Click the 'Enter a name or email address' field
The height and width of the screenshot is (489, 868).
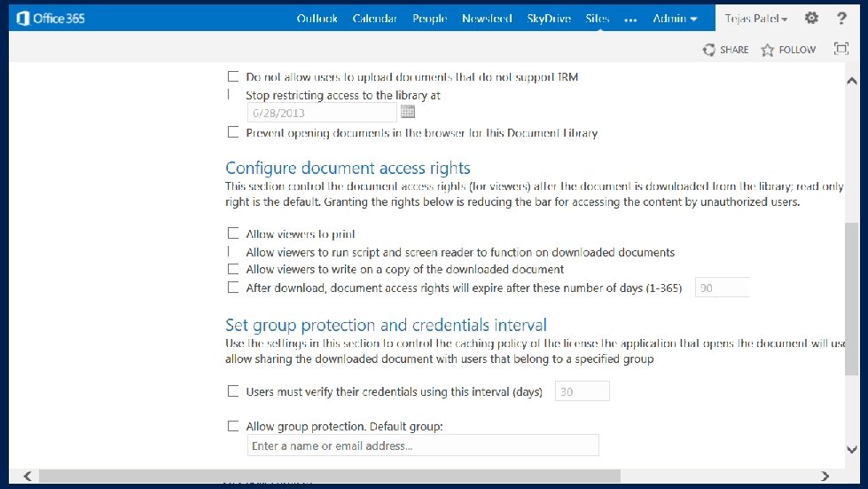tap(423, 446)
